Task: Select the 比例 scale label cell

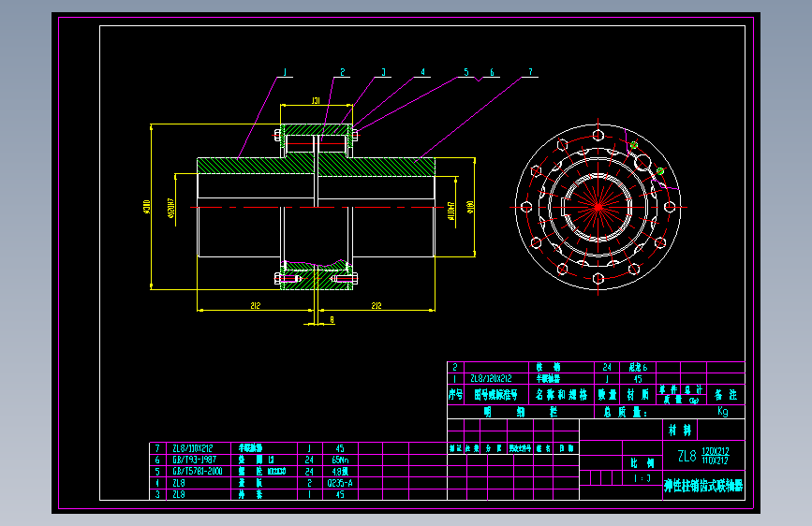Action: (x=642, y=463)
